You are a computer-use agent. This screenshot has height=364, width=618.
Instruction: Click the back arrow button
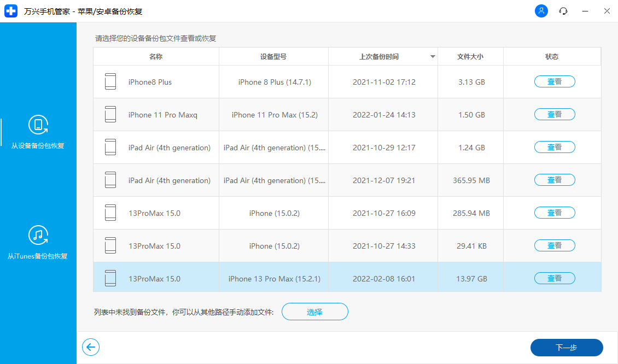click(x=91, y=347)
